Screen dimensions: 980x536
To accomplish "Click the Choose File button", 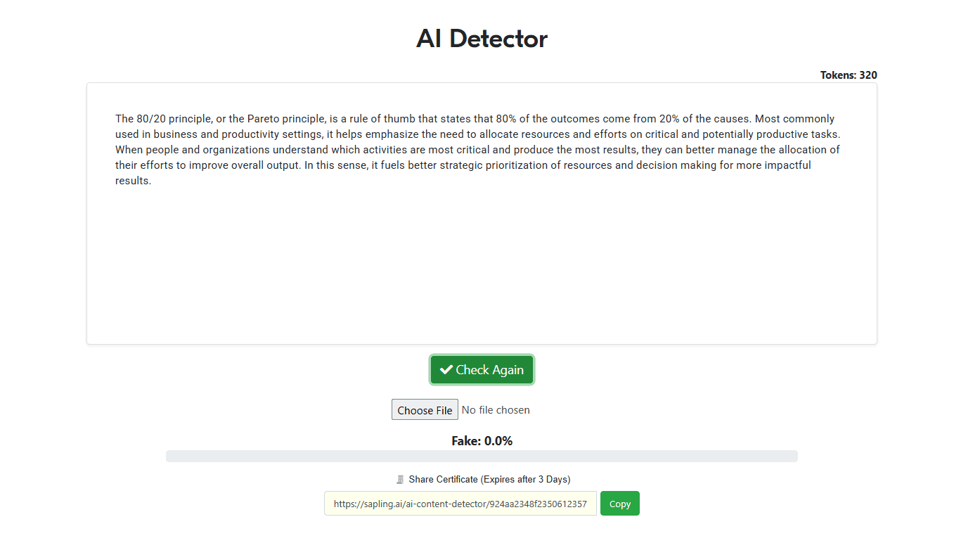I will (425, 410).
